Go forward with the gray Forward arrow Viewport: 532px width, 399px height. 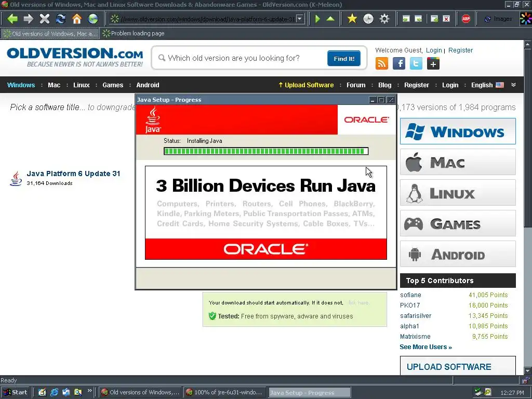coord(29,19)
